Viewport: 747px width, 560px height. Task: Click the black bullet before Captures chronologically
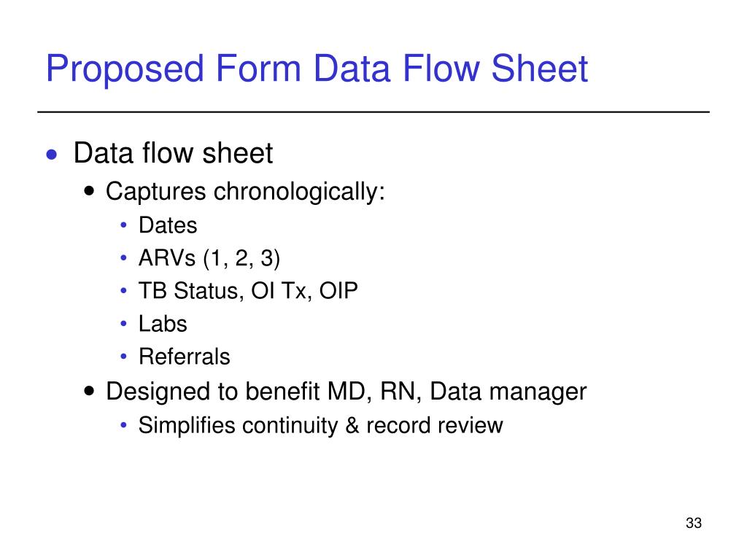88,192
